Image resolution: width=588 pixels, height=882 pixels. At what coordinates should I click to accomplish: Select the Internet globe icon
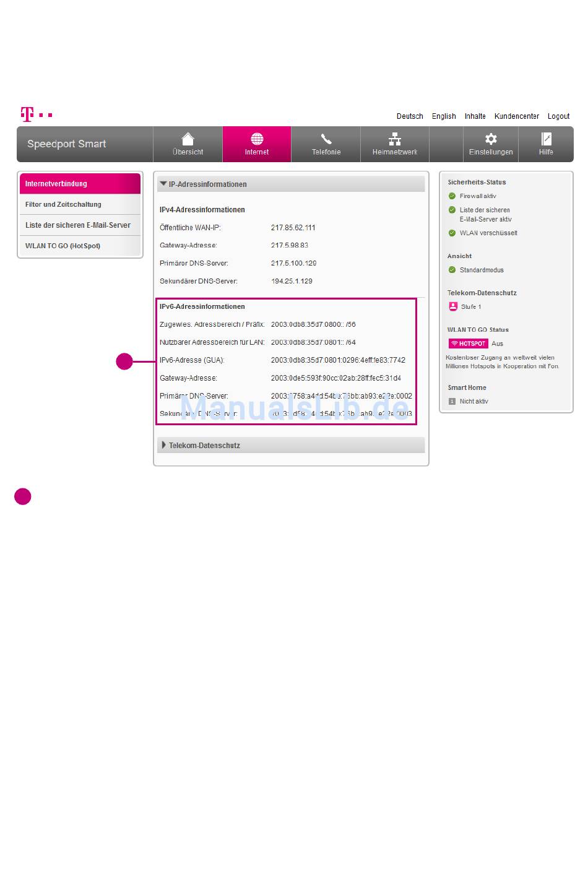tap(257, 139)
